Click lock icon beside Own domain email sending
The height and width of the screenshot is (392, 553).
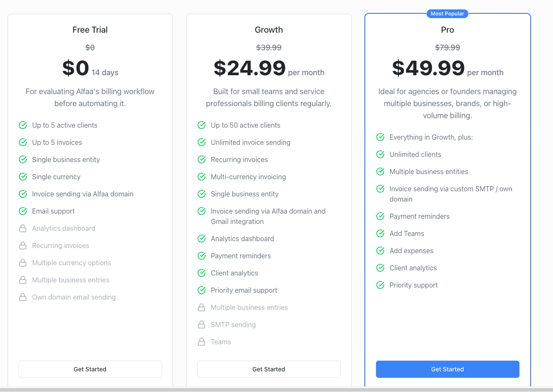tap(23, 297)
